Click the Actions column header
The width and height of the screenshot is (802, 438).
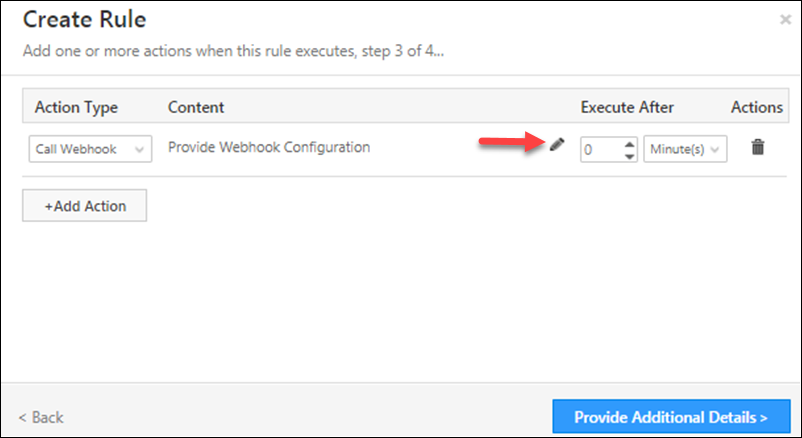point(755,107)
